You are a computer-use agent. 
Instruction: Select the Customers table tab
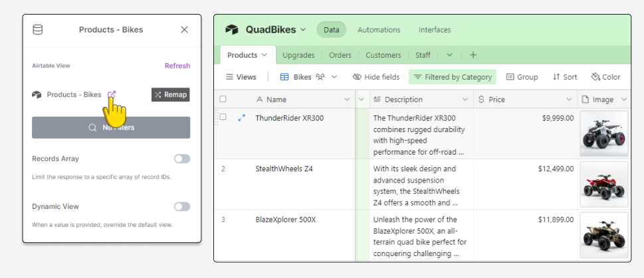click(x=383, y=55)
